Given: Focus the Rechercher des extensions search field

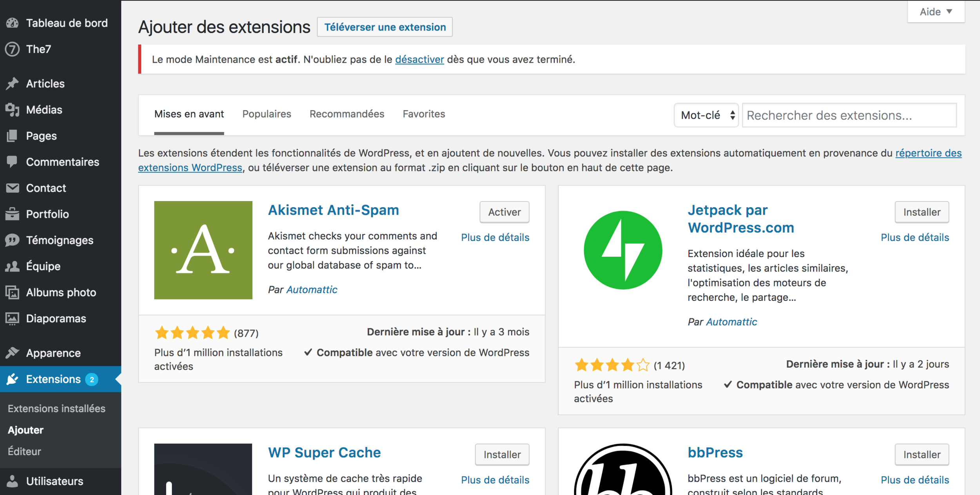Looking at the screenshot, I should pyautogui.click(x=849, y=115).
